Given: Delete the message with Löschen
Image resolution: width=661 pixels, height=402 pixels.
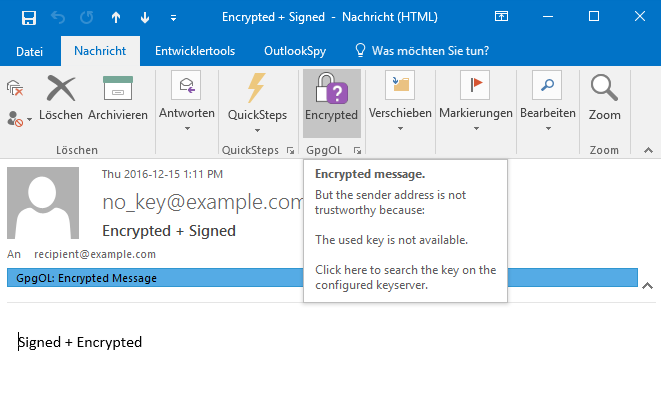Looking at the screenshot, I should coord(62,98).
